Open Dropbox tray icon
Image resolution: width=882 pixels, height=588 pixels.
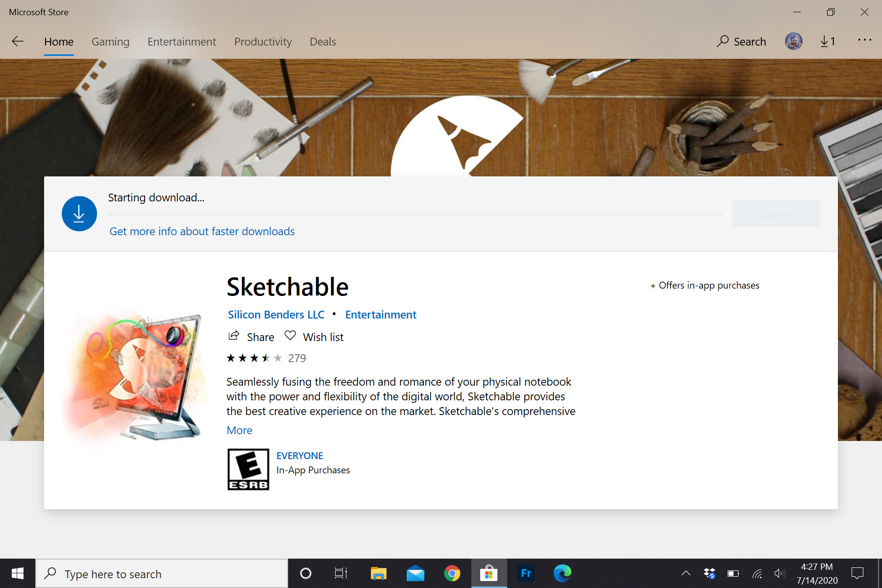(x=710, y=573)
